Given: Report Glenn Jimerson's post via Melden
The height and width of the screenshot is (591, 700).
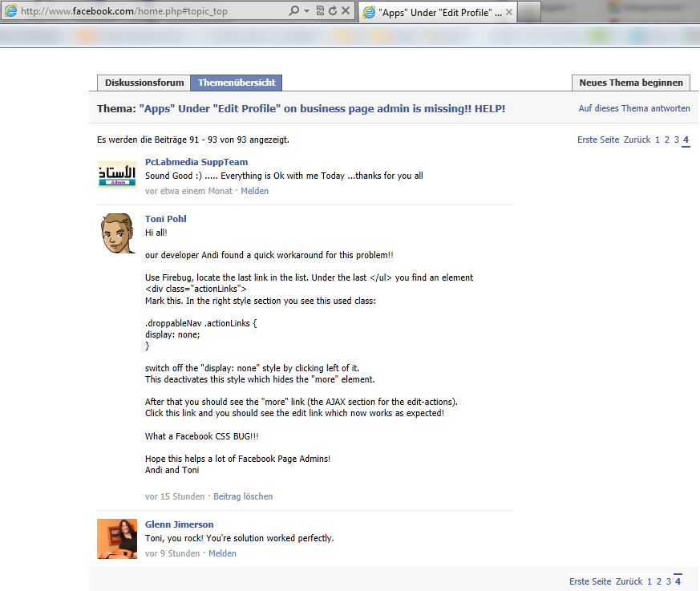Looking at the screenshot, I should (222, 553).
